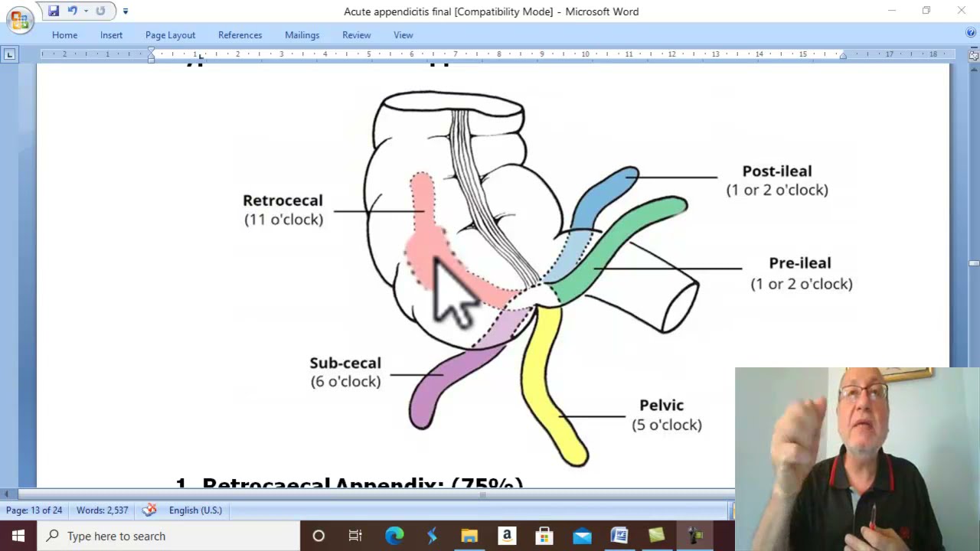This screenshot has width=980, height=551.
Task: Open Microsoft Store from taskbar
Action: [x=544, y=536]
